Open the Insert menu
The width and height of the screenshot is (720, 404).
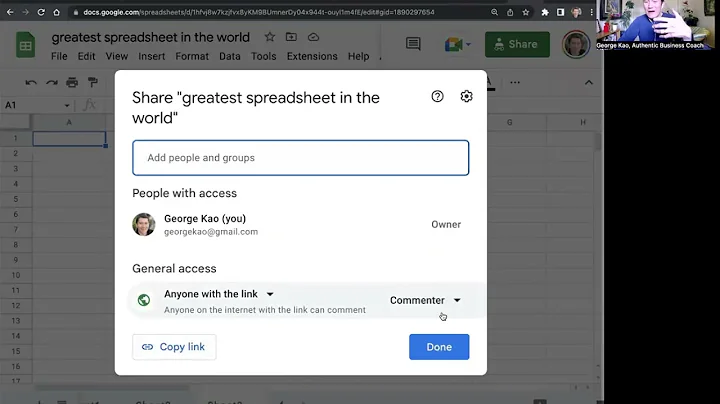click(x=152, y=56)
